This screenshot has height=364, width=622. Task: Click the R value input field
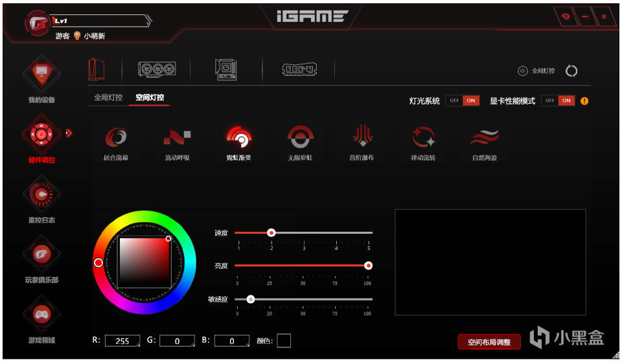[122, 341]
